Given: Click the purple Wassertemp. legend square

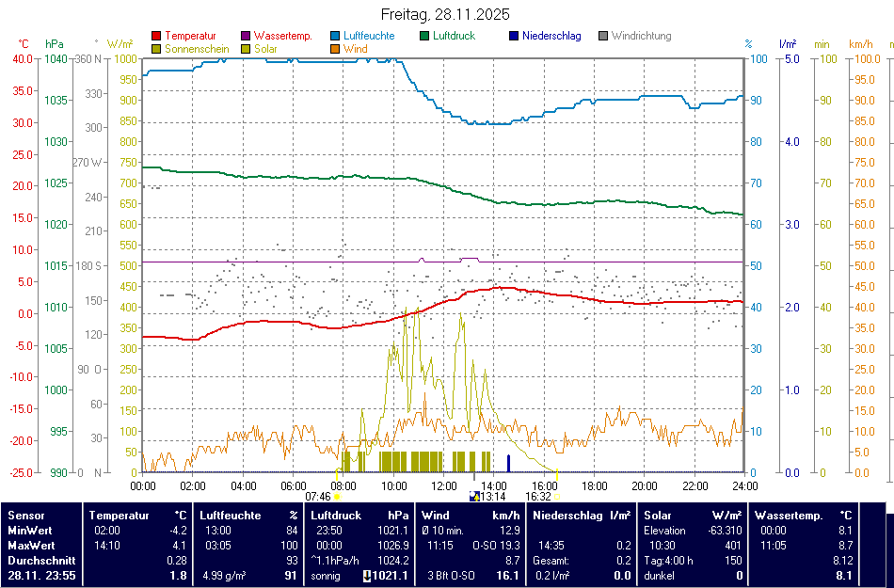Looking at the screenshot, I should 247,37.
